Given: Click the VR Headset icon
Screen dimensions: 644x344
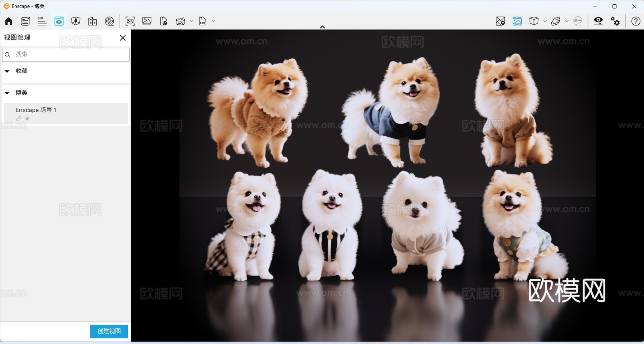Looking at the screenshot, I should 578,21.
